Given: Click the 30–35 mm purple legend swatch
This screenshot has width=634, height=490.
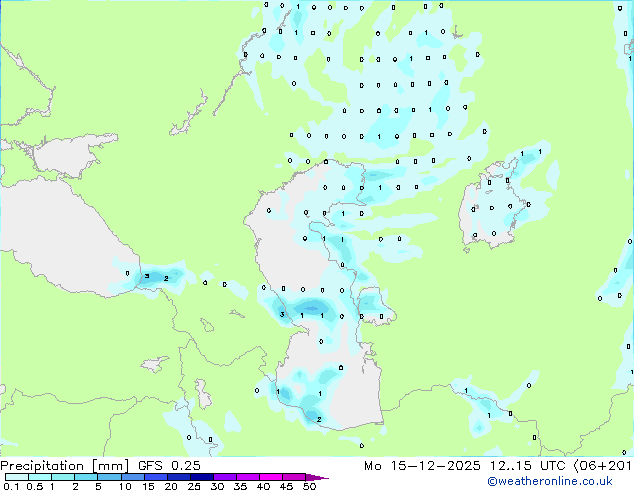Looking at the screenshot, I should click(x=225, y=477).
